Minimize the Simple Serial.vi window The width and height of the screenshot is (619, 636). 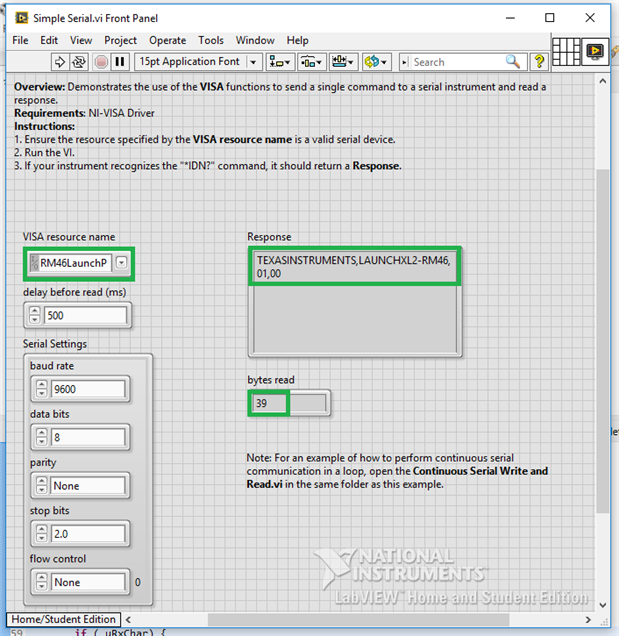(x=510, y=18)
